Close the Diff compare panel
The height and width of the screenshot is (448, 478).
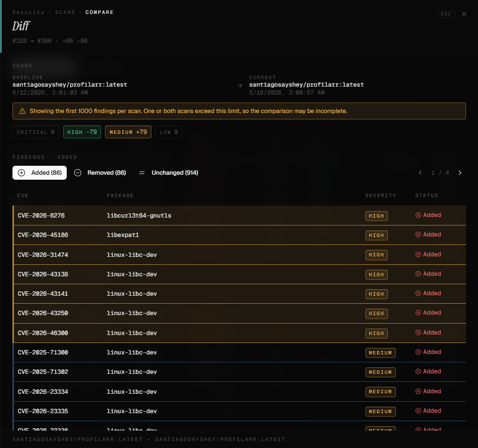[x=464, y=14]
